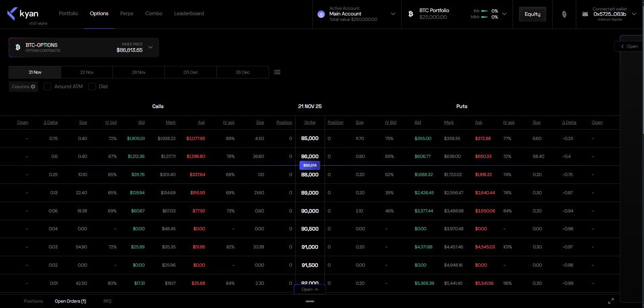Select the 22 Nov expiry tab
This screenshot has width=644, height=308.
coord(87,72)
